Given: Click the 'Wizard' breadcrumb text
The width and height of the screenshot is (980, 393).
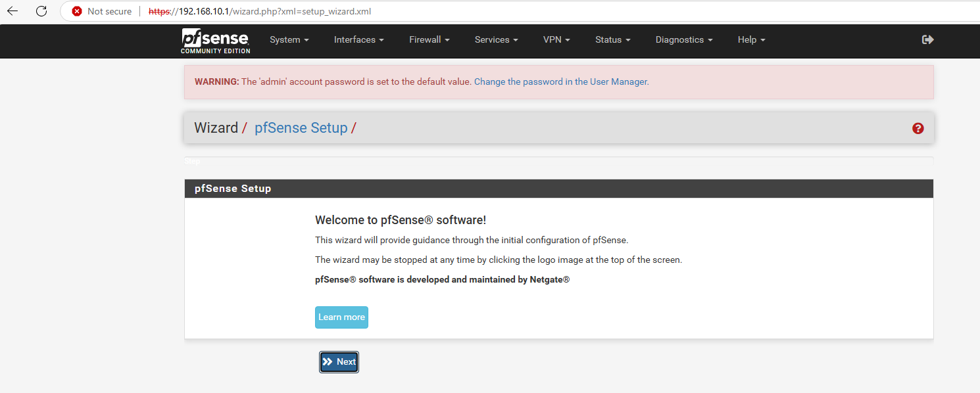Looking at the screenshot, I should 216,127.
